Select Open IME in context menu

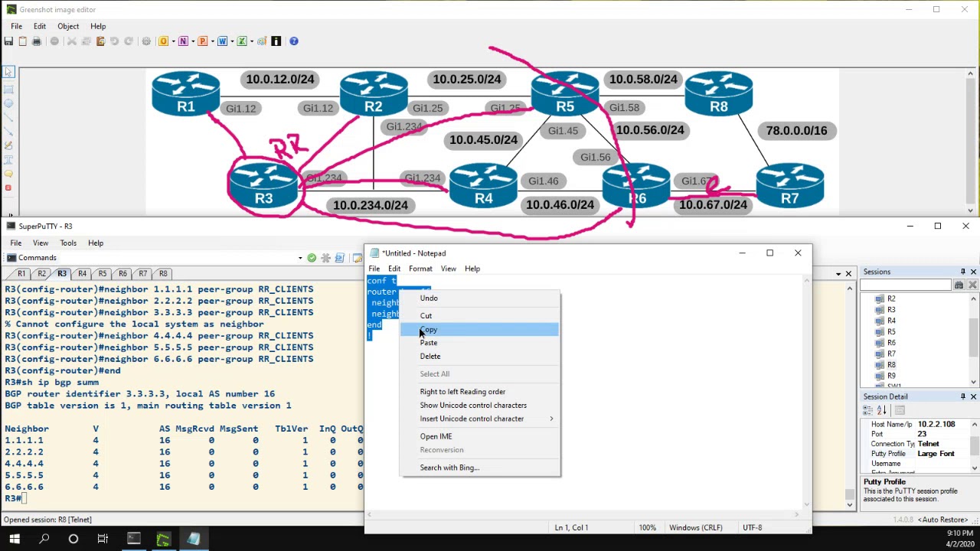point(479,436)
